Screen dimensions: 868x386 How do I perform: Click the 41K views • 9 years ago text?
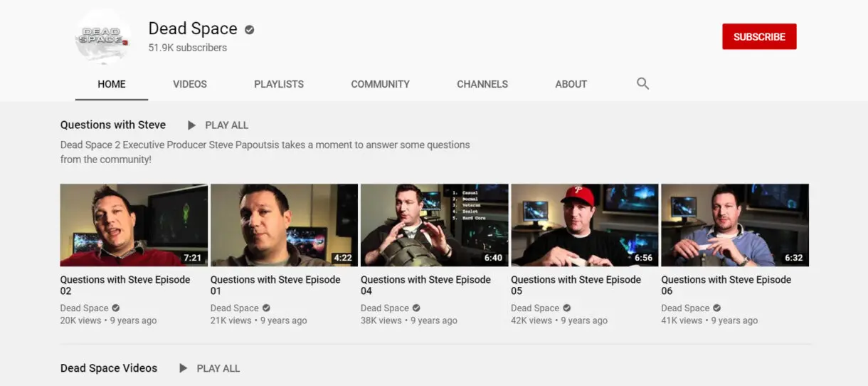point(709,320)
